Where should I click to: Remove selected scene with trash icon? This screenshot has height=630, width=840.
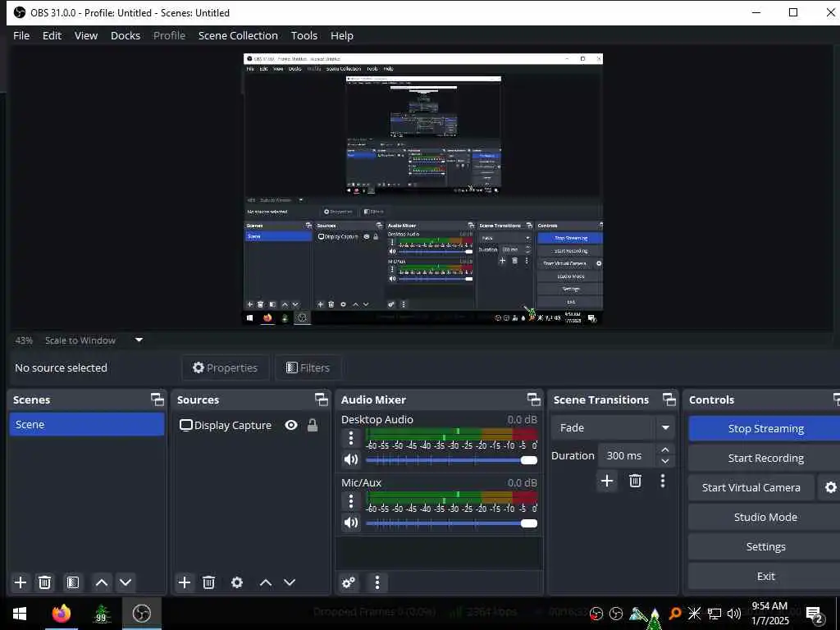click(45, 582)
